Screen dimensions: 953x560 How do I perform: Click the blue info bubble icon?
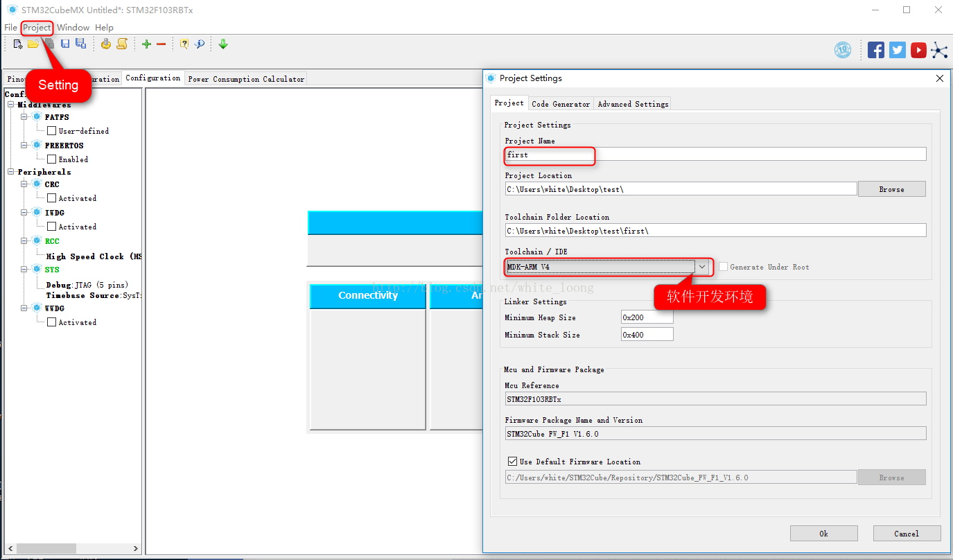(x=200, y=44)
